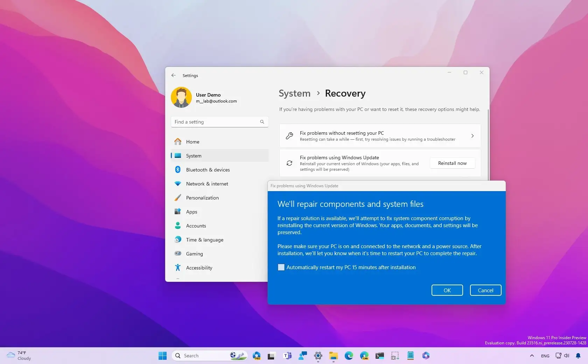The image size is (588, 364).
Task: Open Network & internet settings
Action: pos(220,184)
